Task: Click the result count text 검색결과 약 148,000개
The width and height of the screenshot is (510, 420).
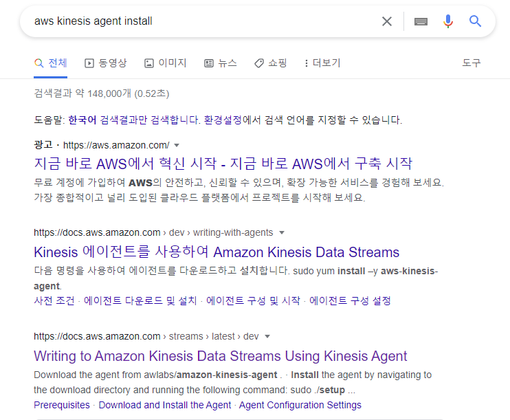Action: point(102,93)
